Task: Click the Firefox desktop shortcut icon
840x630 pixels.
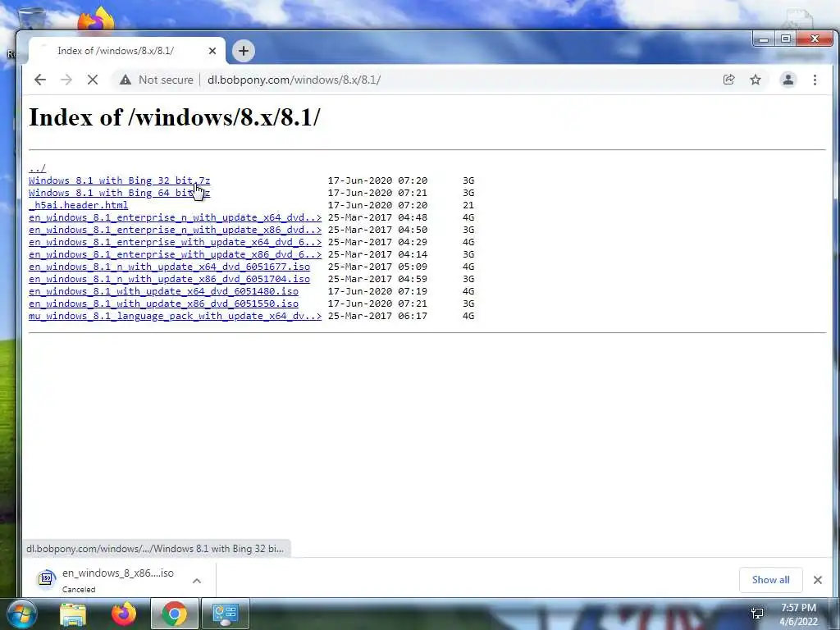Action: (97, 20)
